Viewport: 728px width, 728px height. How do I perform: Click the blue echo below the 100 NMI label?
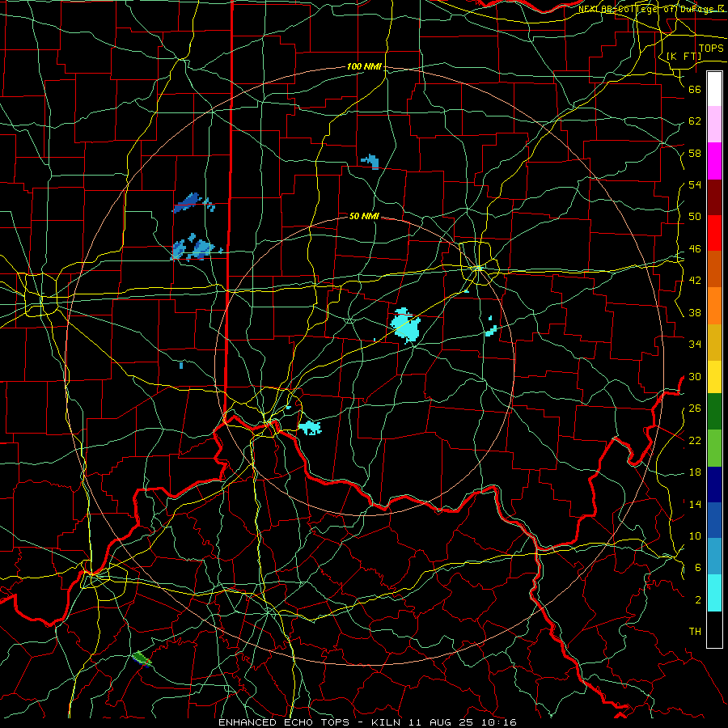click(x=370, y=161)
